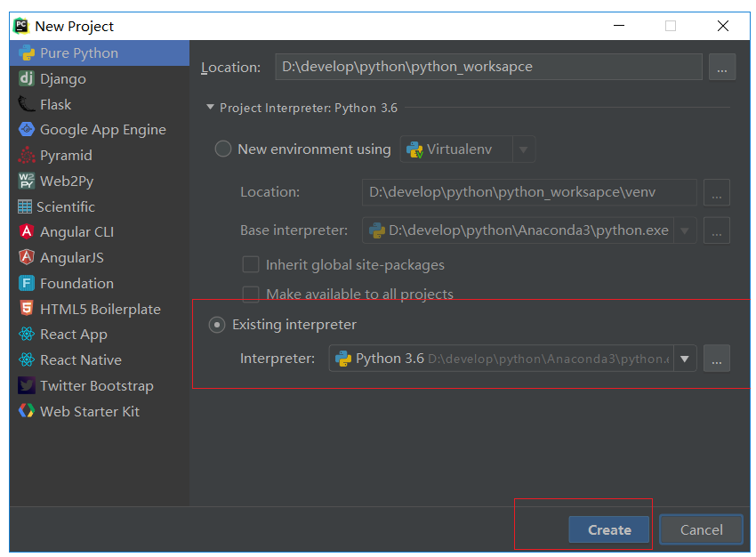
Task: Collapse the Project Interpreter section
Action: point(210,107)
